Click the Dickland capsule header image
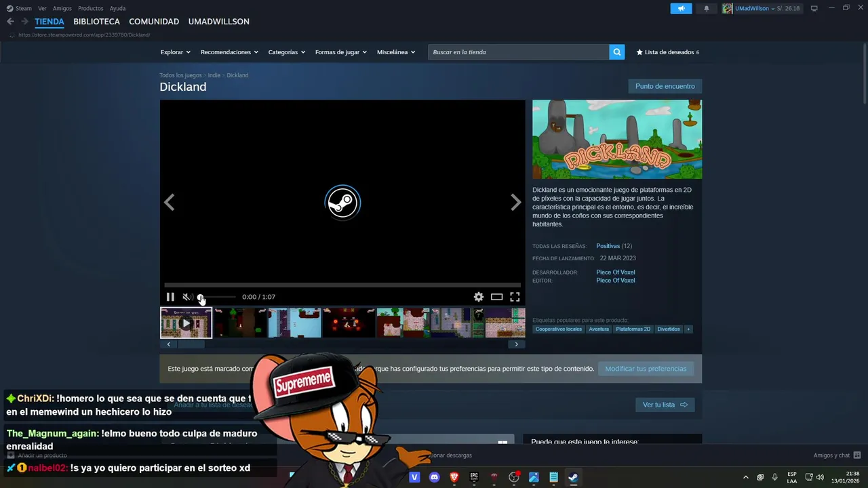The image size is (868, 488). click(x=617, y=140)
